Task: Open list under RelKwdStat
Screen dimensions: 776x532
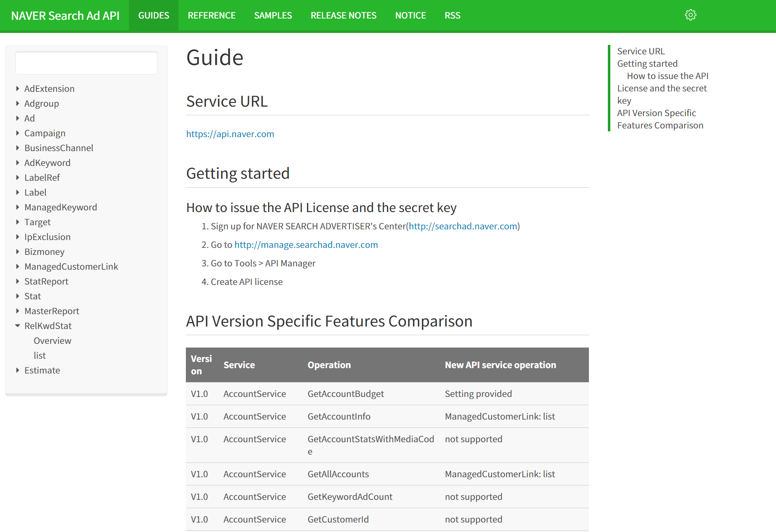Action: (40, 355)
